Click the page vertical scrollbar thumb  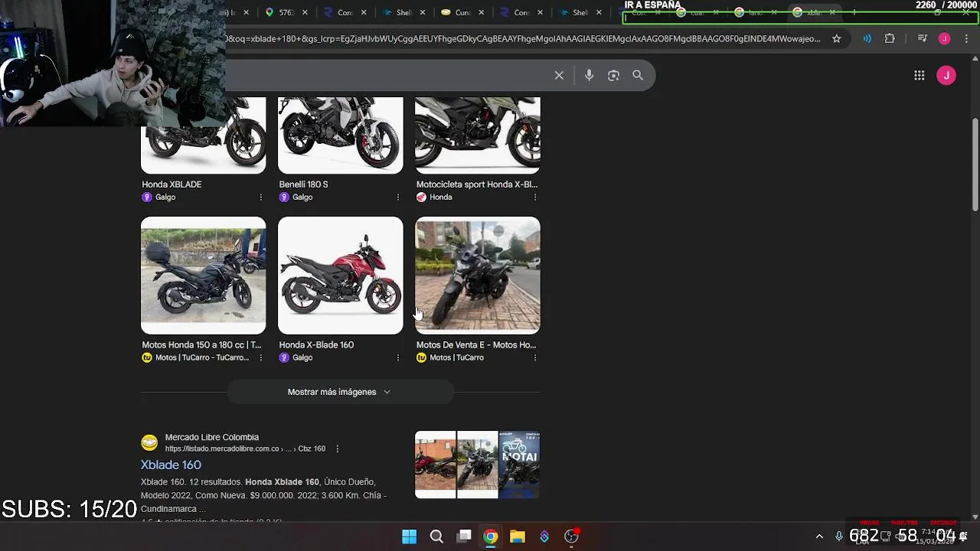(975, 164)
